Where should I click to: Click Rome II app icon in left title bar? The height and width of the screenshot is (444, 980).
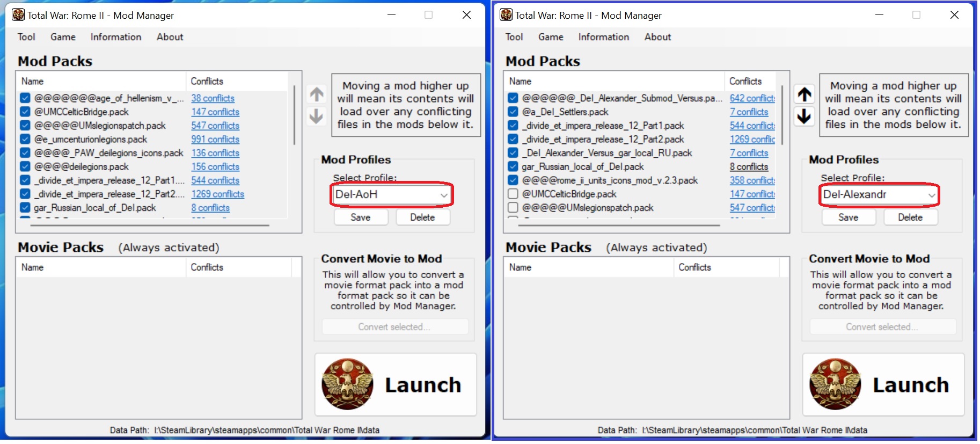coord(18,15)
